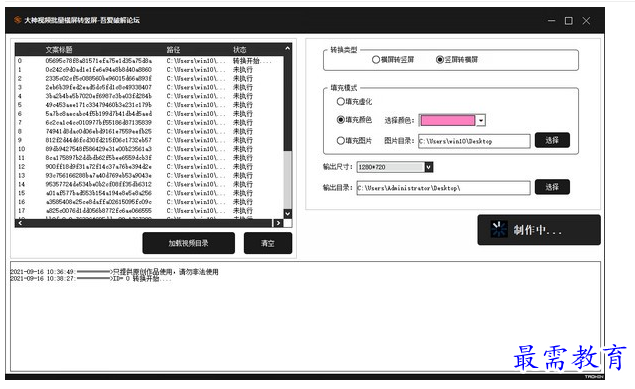Maximize the application window
Screen dimensions: 635x389
coord(569,20)
